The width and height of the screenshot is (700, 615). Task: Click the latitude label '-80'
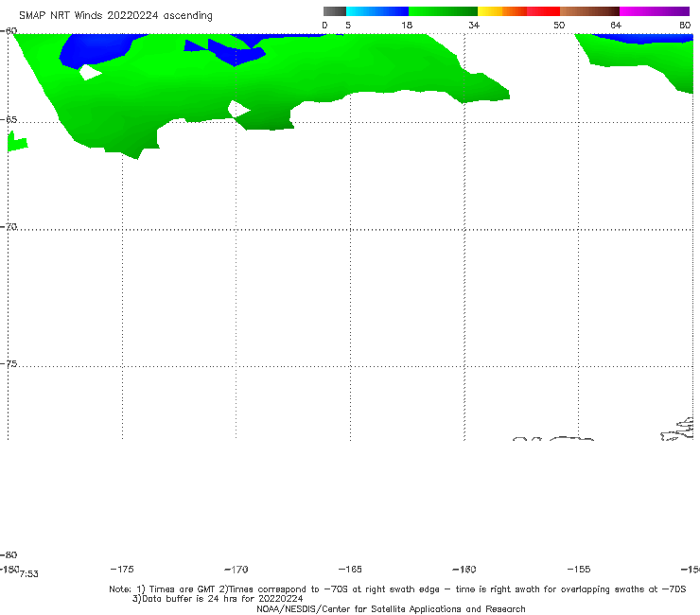[x=9, y=554]
